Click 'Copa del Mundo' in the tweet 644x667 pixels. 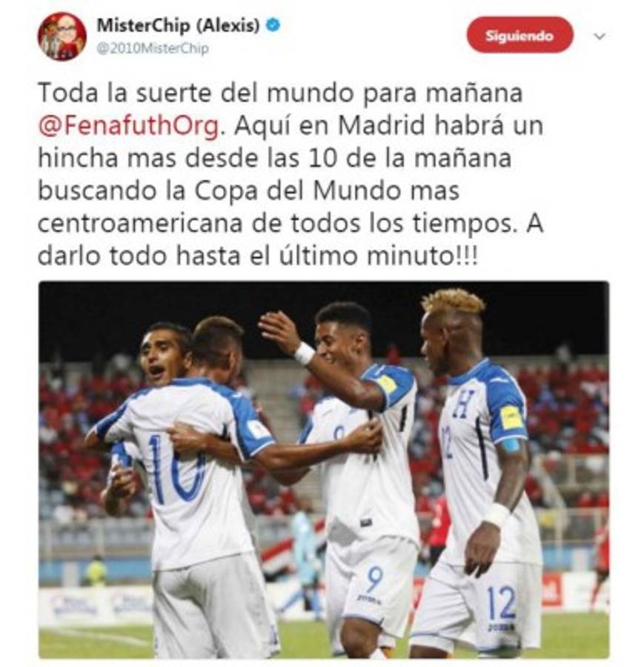point(298,191)
